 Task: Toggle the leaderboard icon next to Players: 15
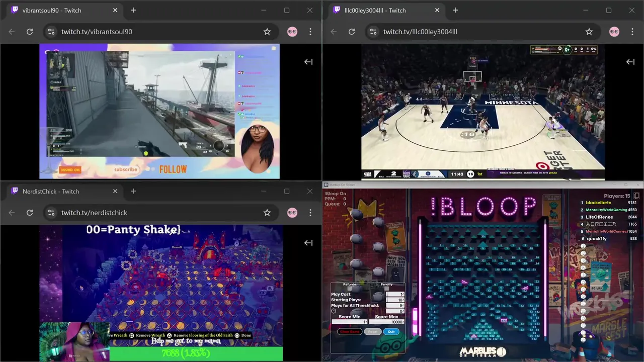pos(636,196)
